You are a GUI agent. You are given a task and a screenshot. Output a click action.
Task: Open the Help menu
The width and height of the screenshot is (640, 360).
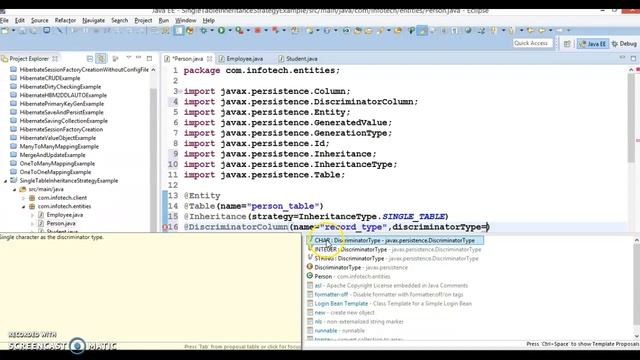coord(209,20)
